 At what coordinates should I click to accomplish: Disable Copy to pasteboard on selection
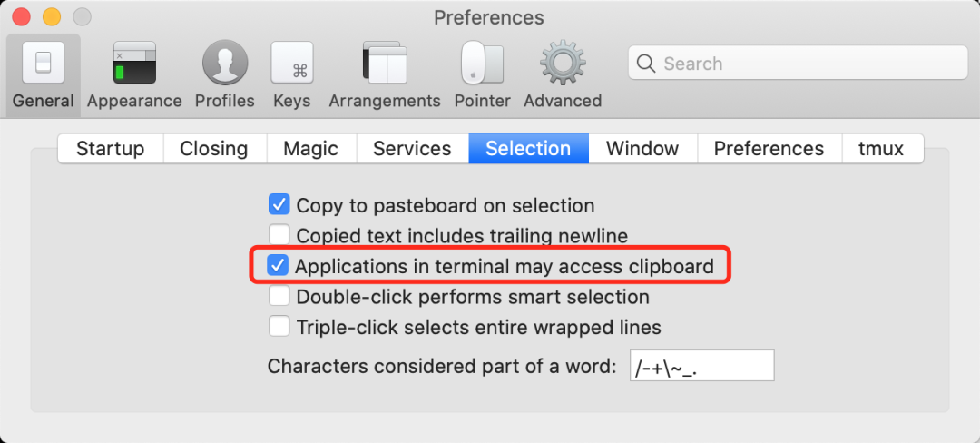pyautogui.click(x=279, y=205)
